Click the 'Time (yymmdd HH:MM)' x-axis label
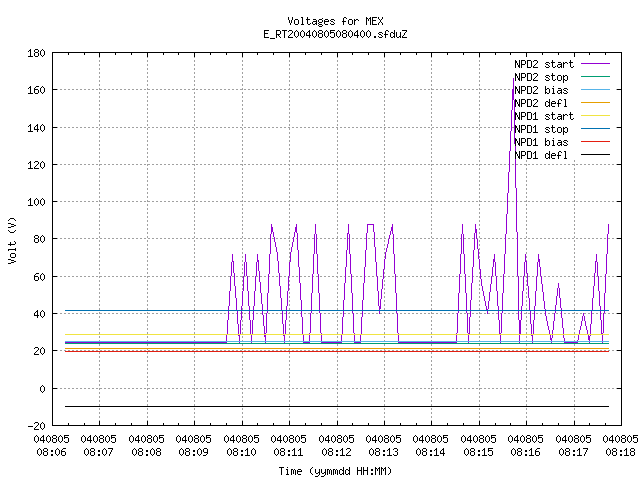640x480 pixels. [335, 471]
